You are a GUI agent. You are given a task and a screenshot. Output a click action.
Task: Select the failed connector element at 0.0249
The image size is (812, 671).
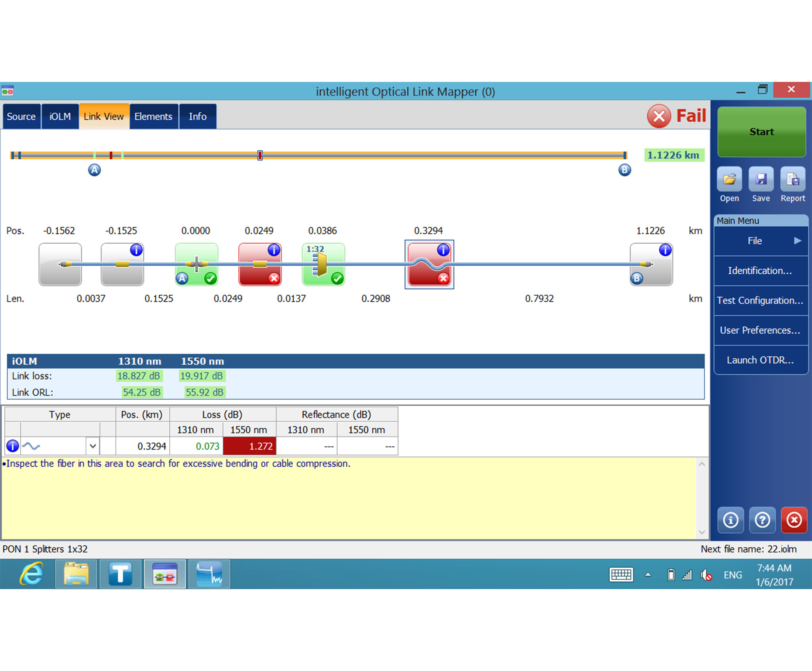tap(260, 264)
